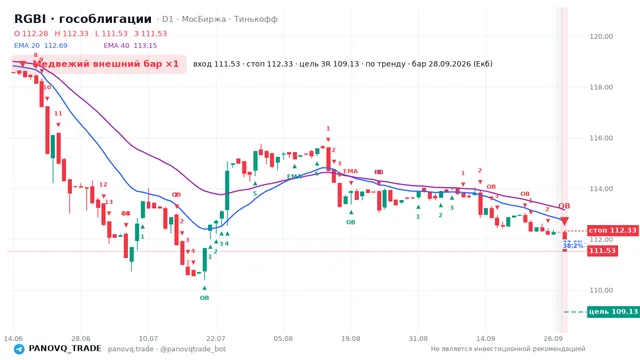Click the '26.09' date axis label
The height and width of the screenshot is (360, 640).
click(553, 338)
